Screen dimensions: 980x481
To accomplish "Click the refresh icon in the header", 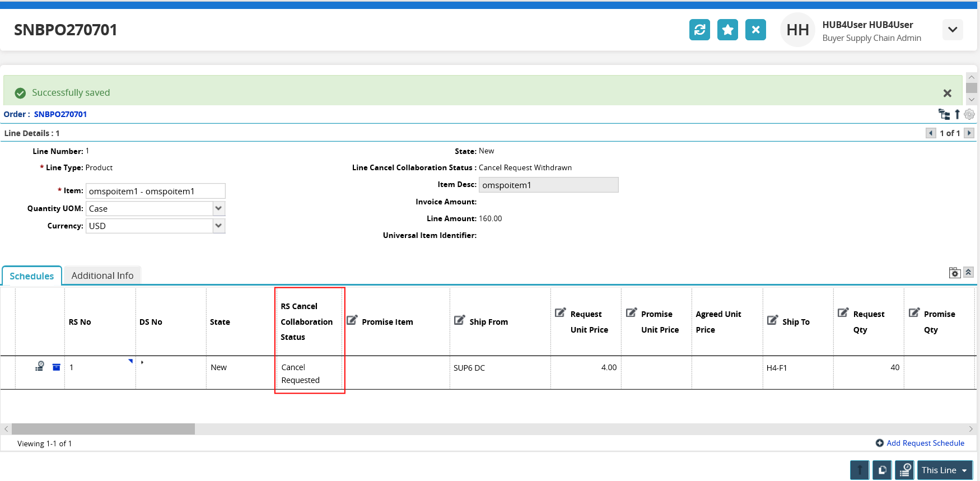I will [699, 30].
